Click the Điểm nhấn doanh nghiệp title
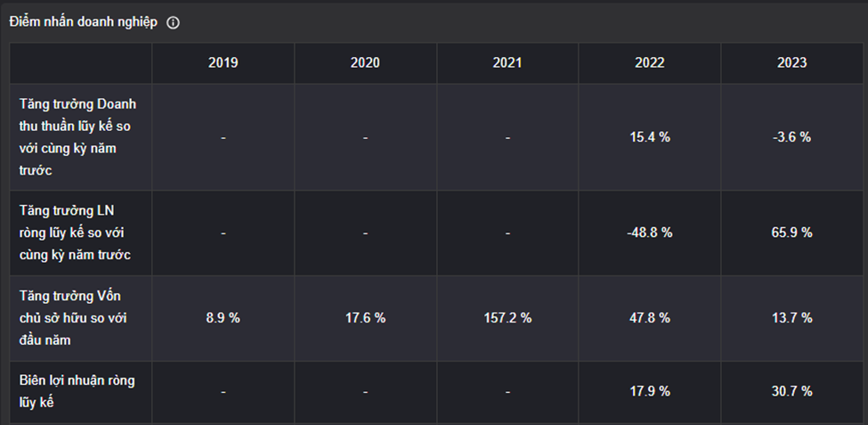The height and width of the screenshot is (425, 868). tap(84, 22)
